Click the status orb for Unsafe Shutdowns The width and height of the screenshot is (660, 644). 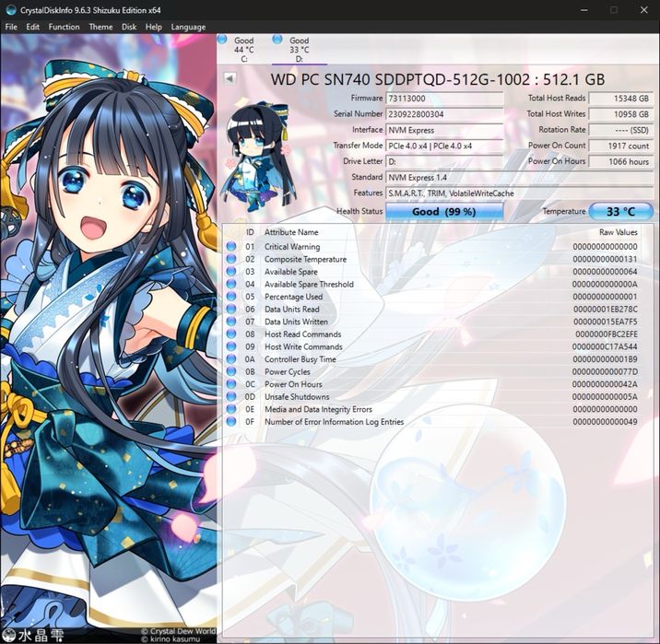coord(231,397)
